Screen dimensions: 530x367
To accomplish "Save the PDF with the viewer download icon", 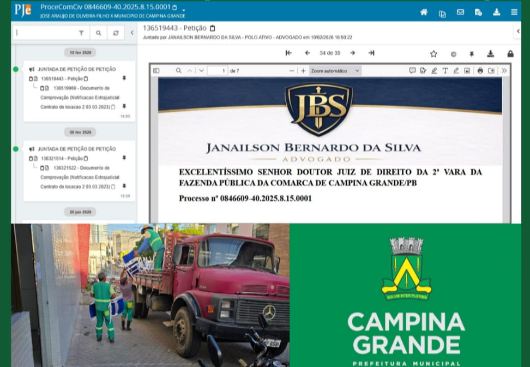I will (x=491, y=71).
